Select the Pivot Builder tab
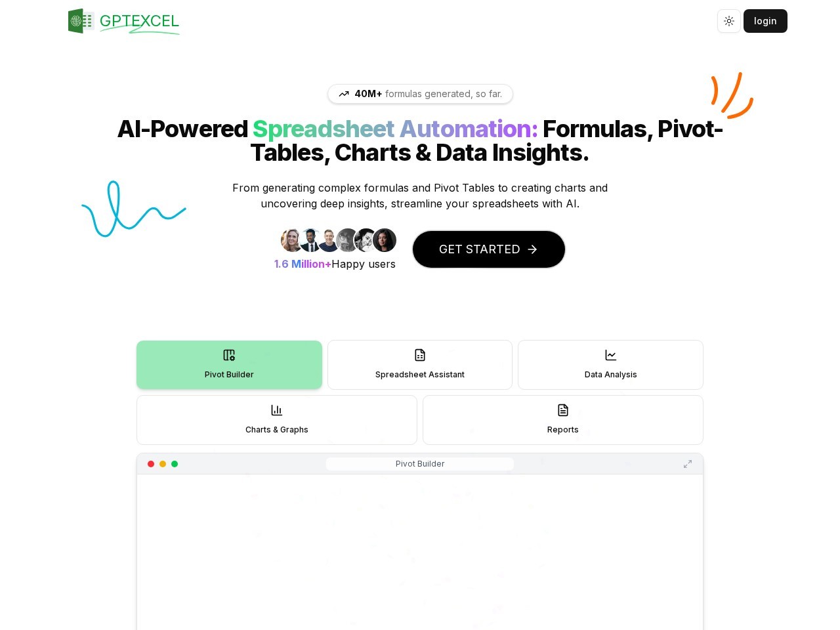 tap(229, 365)
